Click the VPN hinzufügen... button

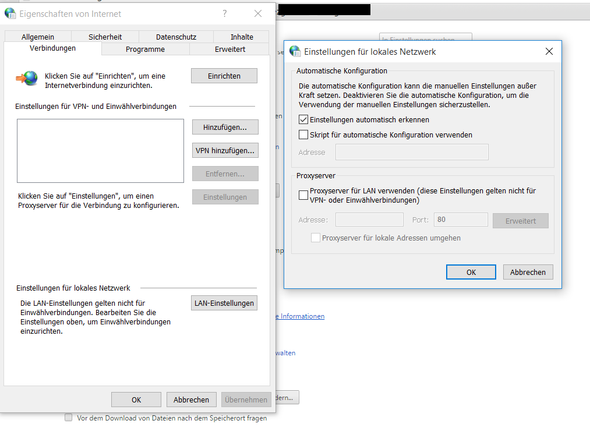coord(225,151)
